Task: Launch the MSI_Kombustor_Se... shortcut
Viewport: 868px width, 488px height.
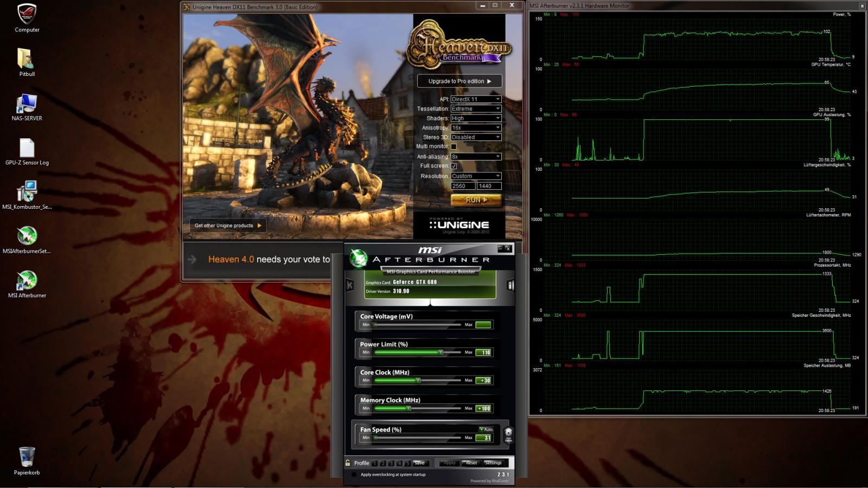Action: coord(27,196)
